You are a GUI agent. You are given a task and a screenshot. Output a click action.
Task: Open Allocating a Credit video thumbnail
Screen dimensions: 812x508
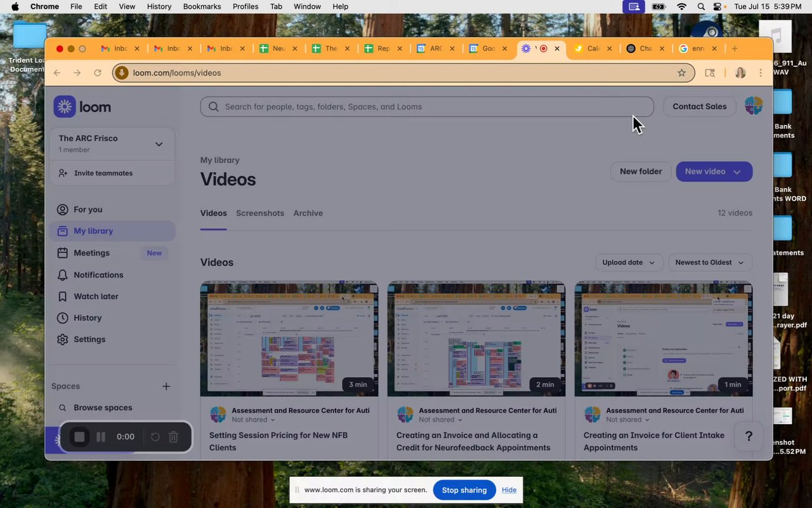476,339
